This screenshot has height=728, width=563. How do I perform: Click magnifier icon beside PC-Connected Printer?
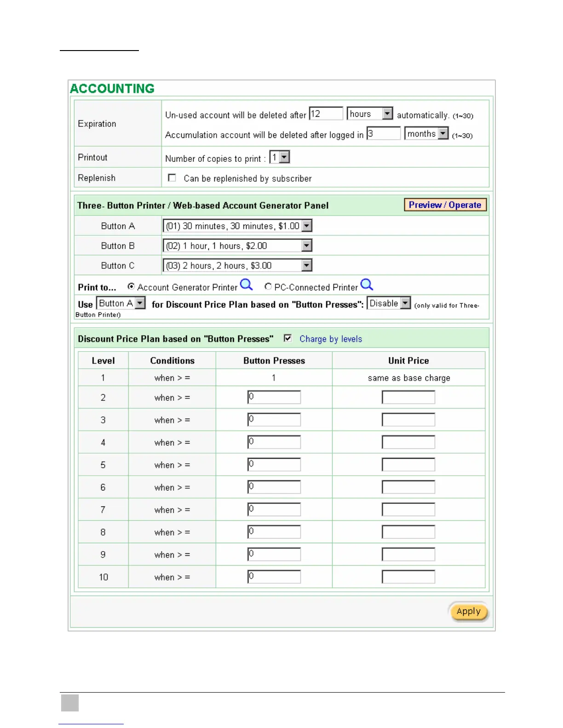[x=367, y=285]
